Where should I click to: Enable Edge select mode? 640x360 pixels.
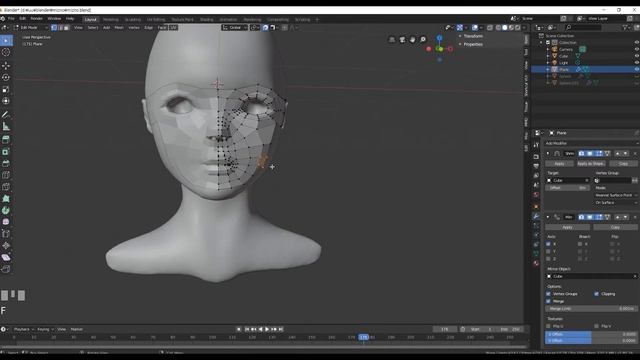click(60, 27)
